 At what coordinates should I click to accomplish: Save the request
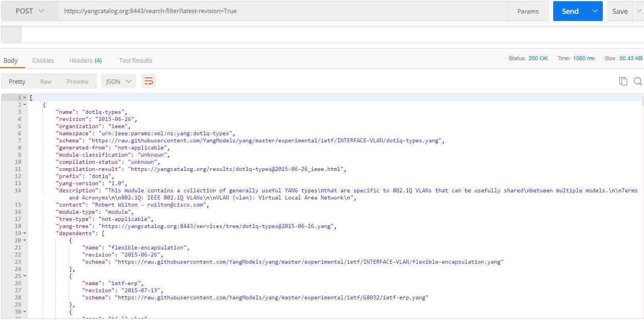(x=620, y=11)
